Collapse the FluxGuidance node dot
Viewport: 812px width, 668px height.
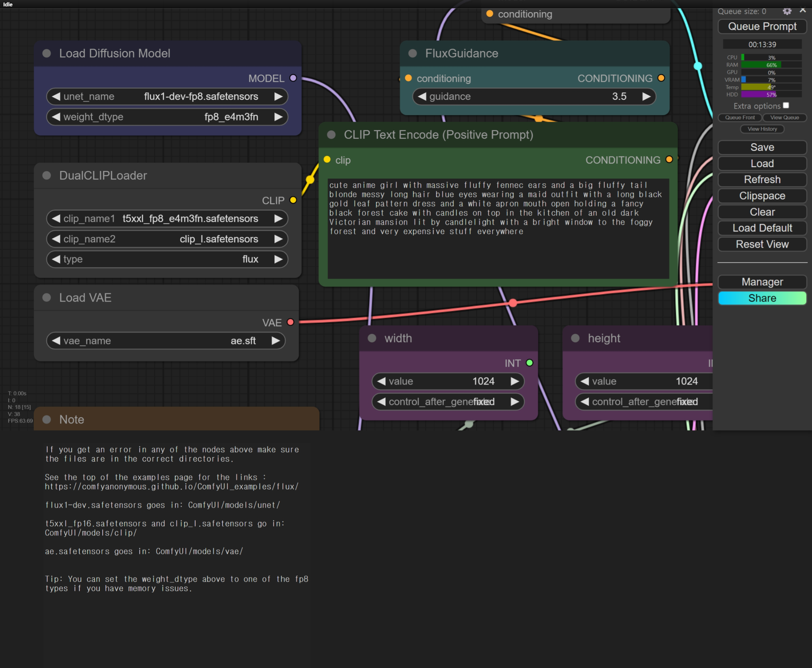pyautogui.click(x=412, y=53)
